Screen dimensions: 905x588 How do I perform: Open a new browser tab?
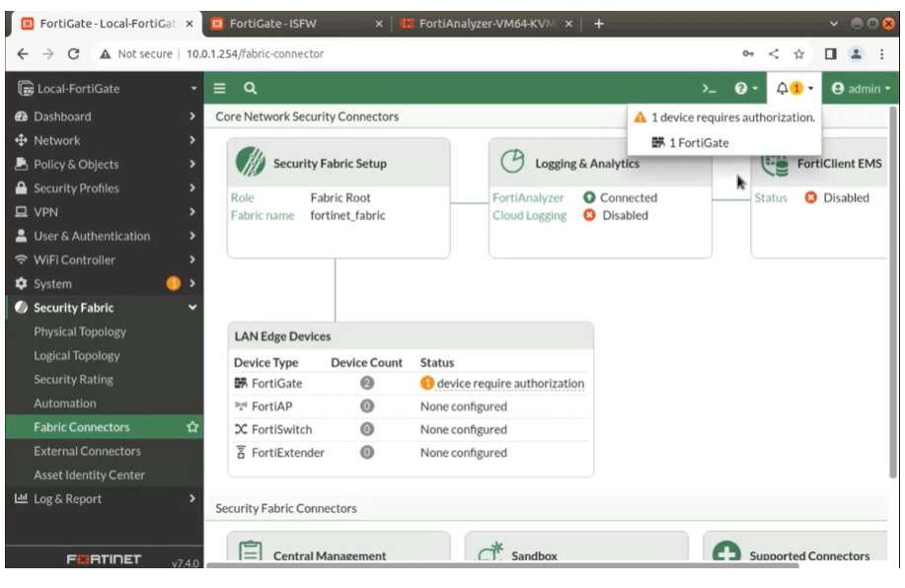point(598,23)
